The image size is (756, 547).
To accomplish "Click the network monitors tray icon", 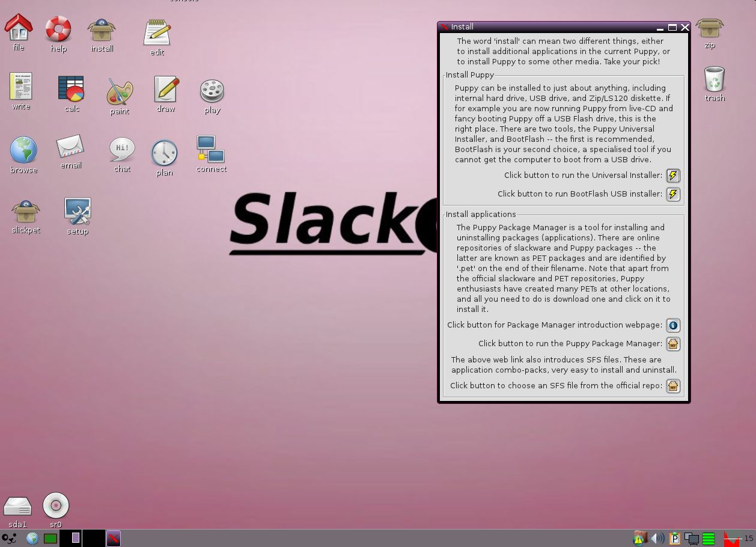I will click(x=692, y=539).
